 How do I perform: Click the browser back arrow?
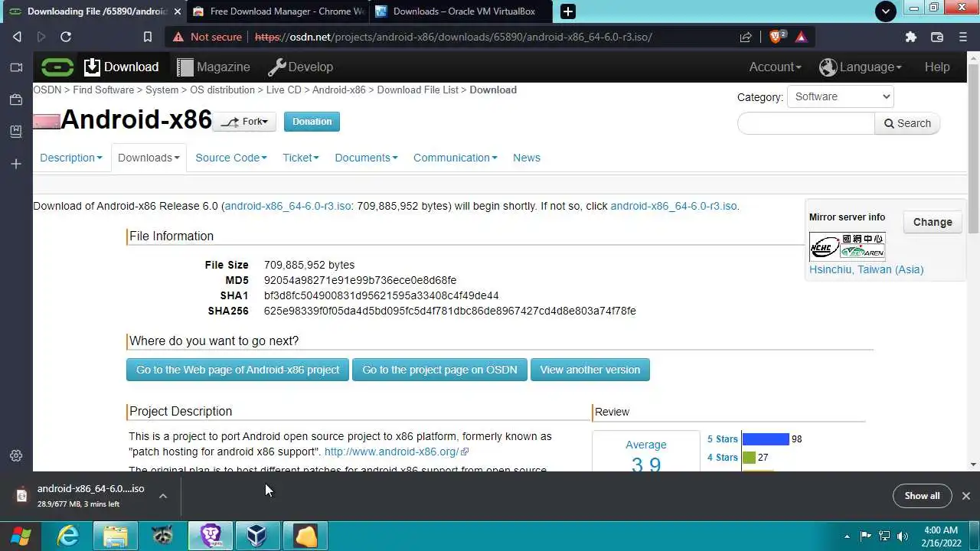[x=17, y=37]
